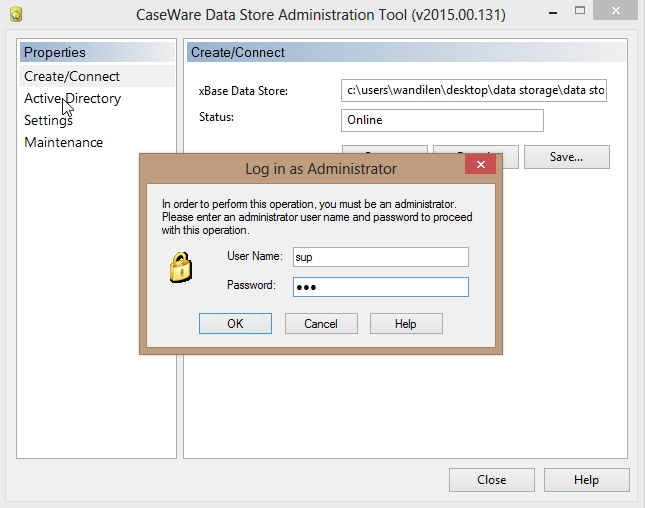Click the Status field showing Online

pyautogui.click(x=442, y=120)
